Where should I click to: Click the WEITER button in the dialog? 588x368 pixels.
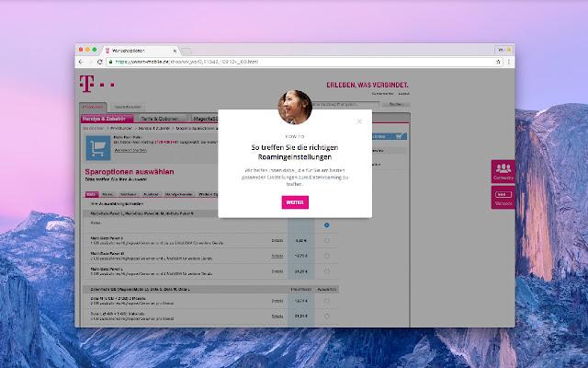[295, 202]
